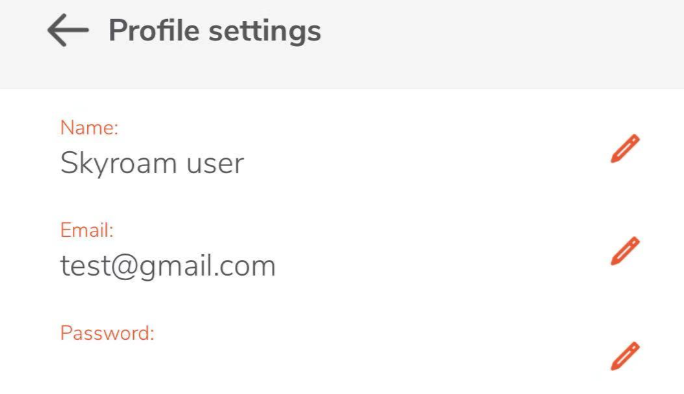Return to the previous screen from Profile settings
This screenshot has width=684, height=394.
tap(68, 30)
